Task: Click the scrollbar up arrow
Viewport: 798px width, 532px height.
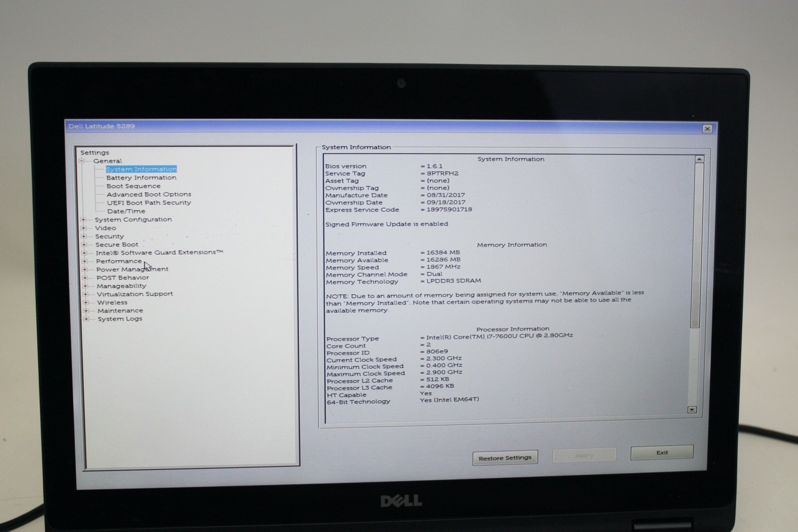Action: (x=699, y=159)
